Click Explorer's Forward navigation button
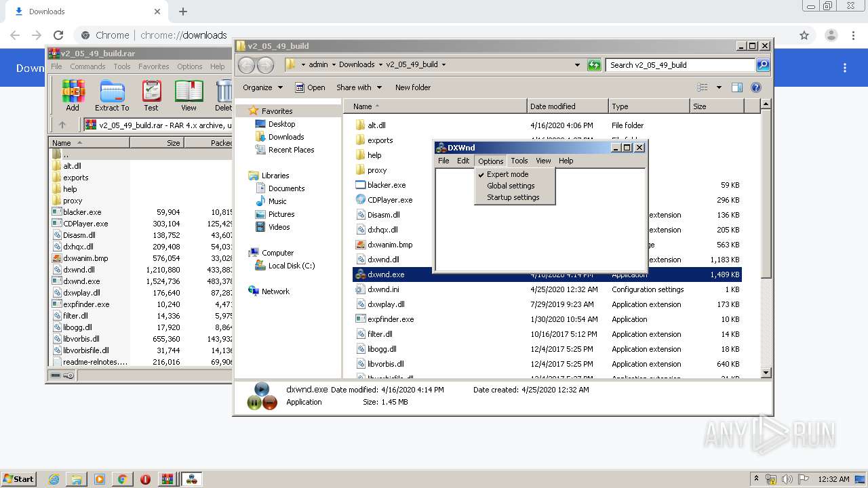The width and height of the screenshot is (868, 488). [265, 65]
